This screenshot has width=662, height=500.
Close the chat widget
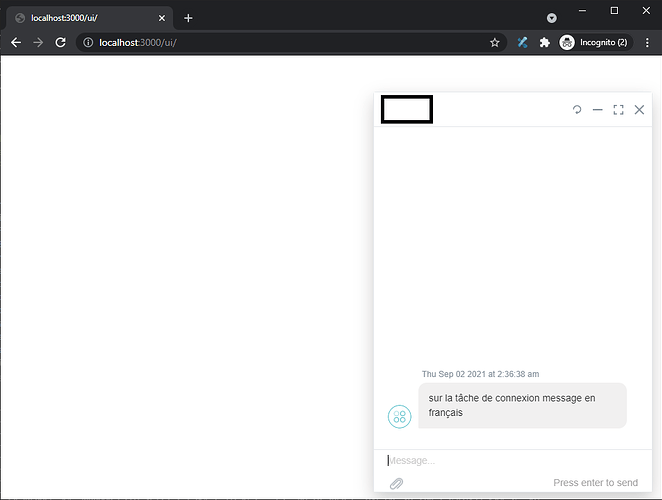640,110
